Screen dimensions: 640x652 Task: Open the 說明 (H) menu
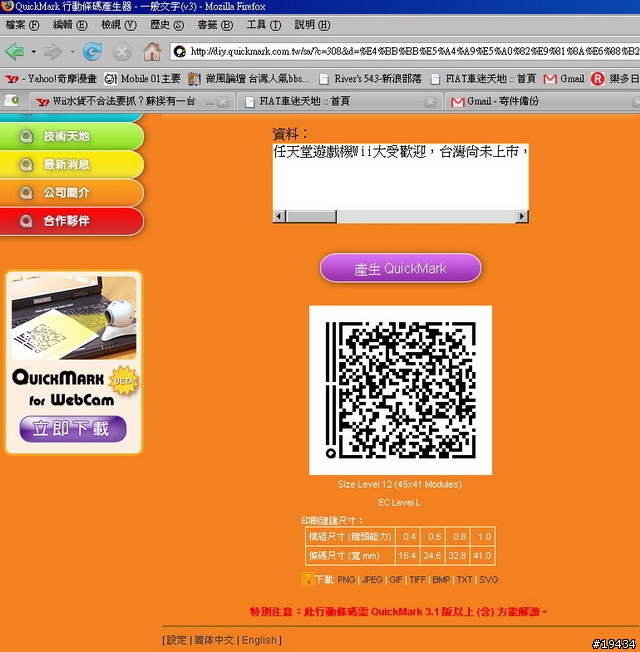(x=312, y=25)
